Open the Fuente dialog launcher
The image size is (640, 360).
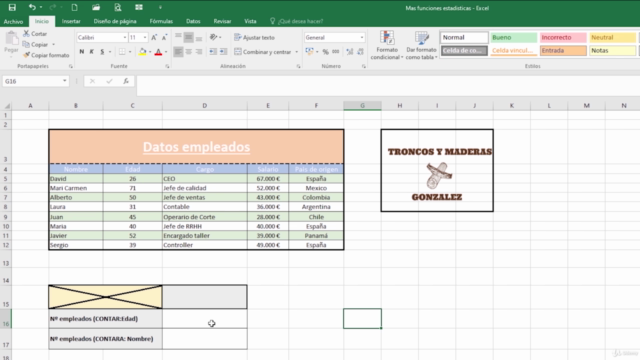(167, 66)
